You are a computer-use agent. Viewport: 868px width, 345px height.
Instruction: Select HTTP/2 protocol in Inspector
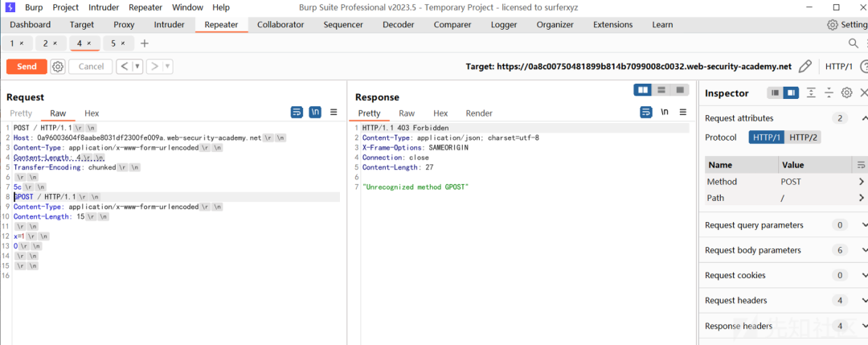point(803,138)
